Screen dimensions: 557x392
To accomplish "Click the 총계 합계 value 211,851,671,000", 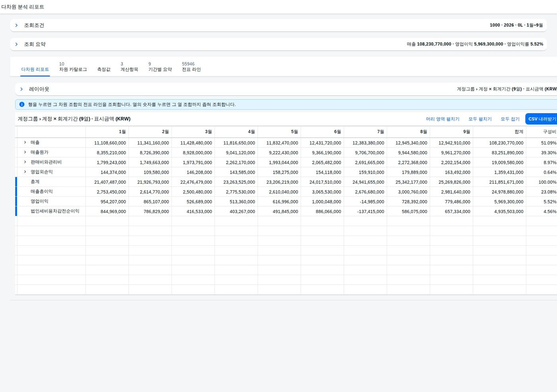I will coord(506,182).
